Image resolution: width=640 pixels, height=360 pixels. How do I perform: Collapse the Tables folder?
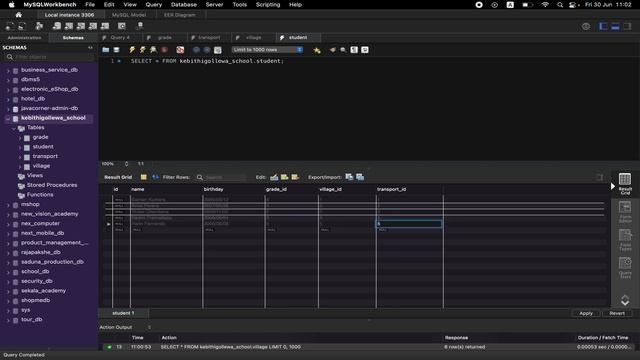coord(14,128)
